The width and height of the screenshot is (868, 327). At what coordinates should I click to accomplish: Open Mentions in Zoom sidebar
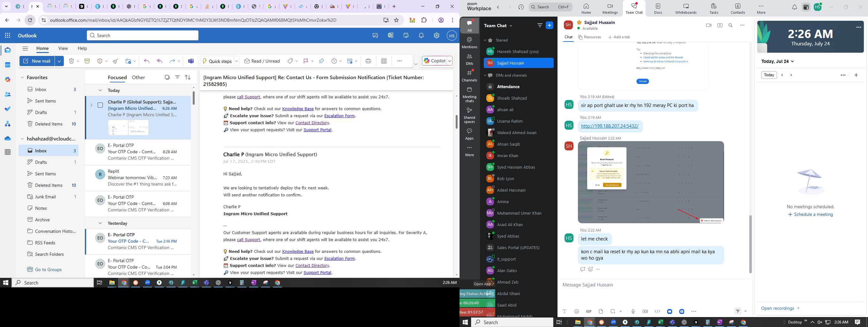(469, 43)
